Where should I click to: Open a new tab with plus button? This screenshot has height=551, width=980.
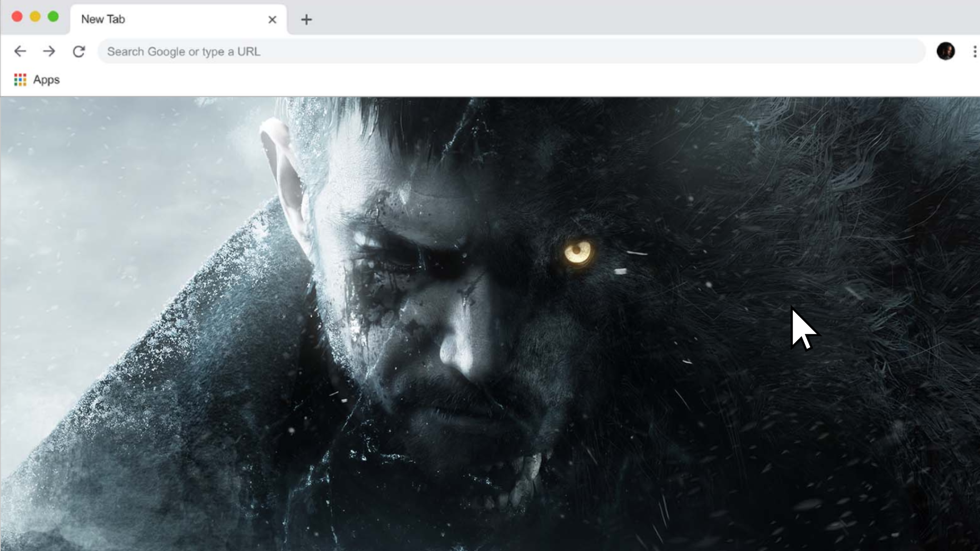306,19
